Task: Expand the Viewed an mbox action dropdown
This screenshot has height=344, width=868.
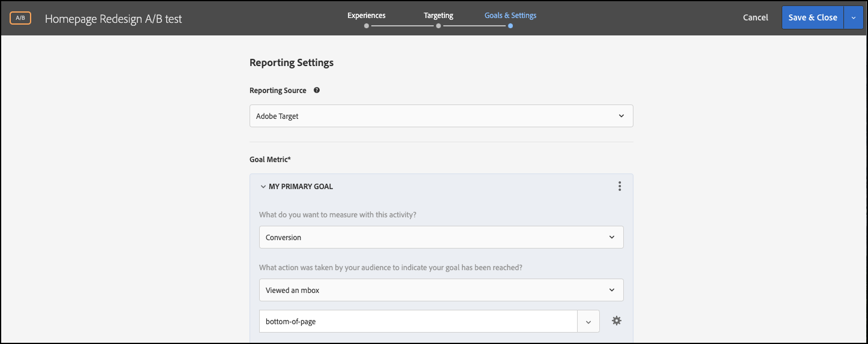Action: tap(441, 290)
